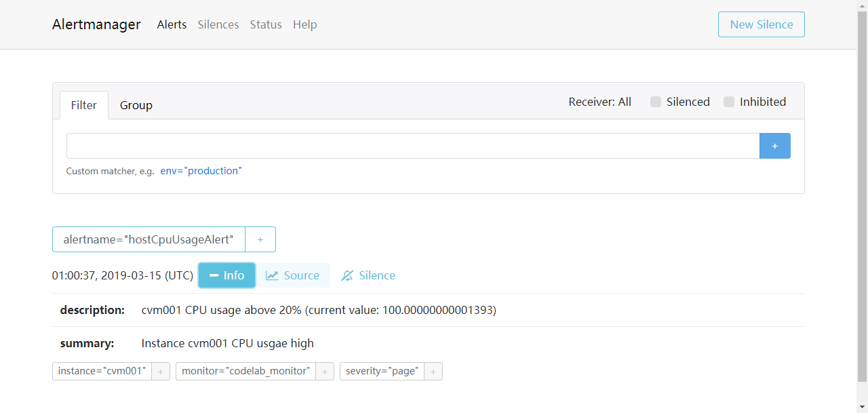Navigate to the Status page
868x413 pixels.
coord(265,24)
